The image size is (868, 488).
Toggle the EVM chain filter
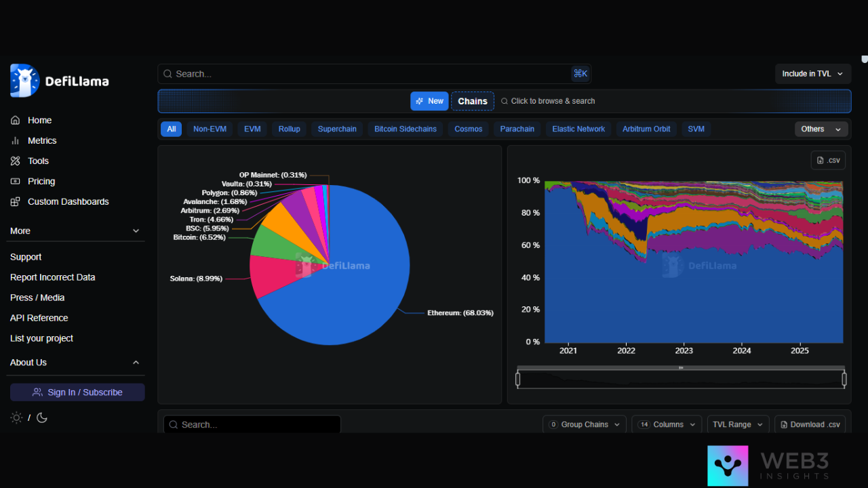[252, 129]
